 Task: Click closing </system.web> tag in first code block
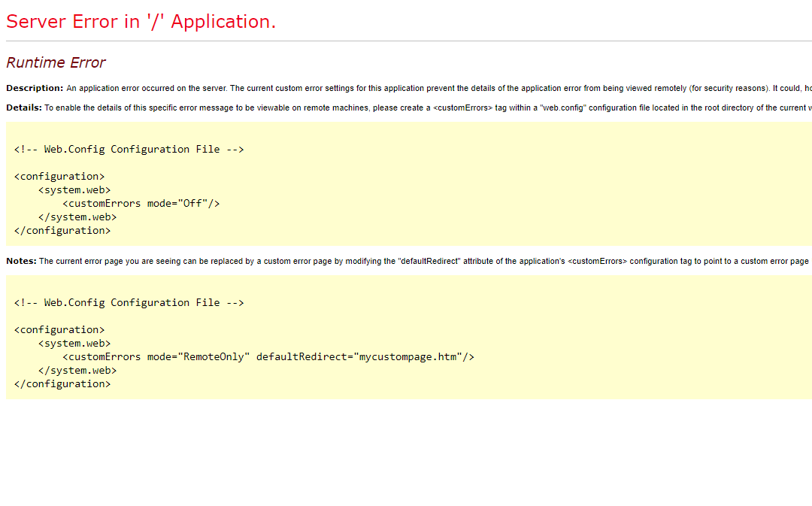click(x=77, y=217)
